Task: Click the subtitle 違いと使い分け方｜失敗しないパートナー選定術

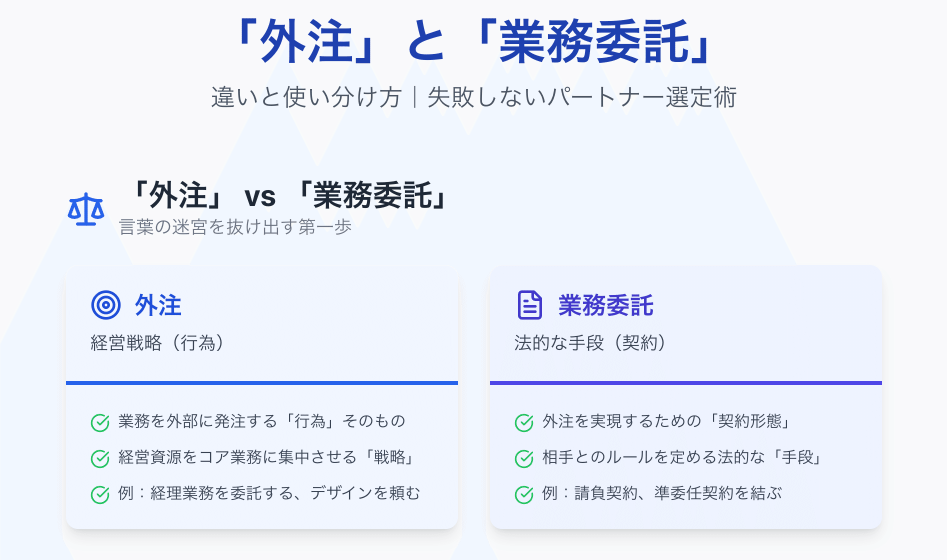Action: pyautogui.click(x=473, y=97)
